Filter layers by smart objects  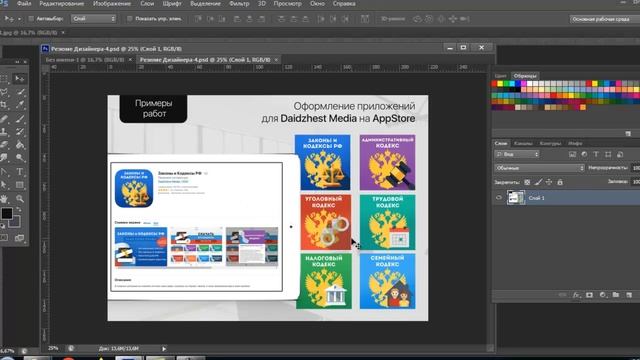[x=620, y=154]
